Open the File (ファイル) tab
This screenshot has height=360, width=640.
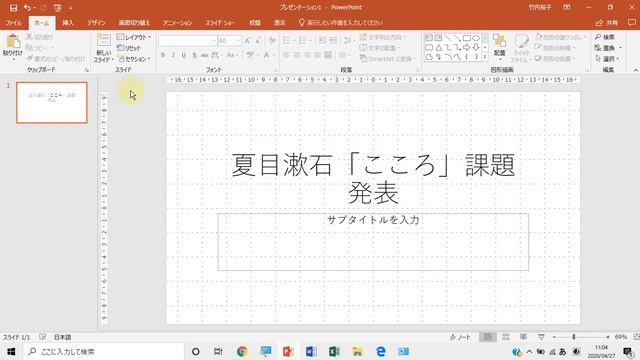[13, 23]
